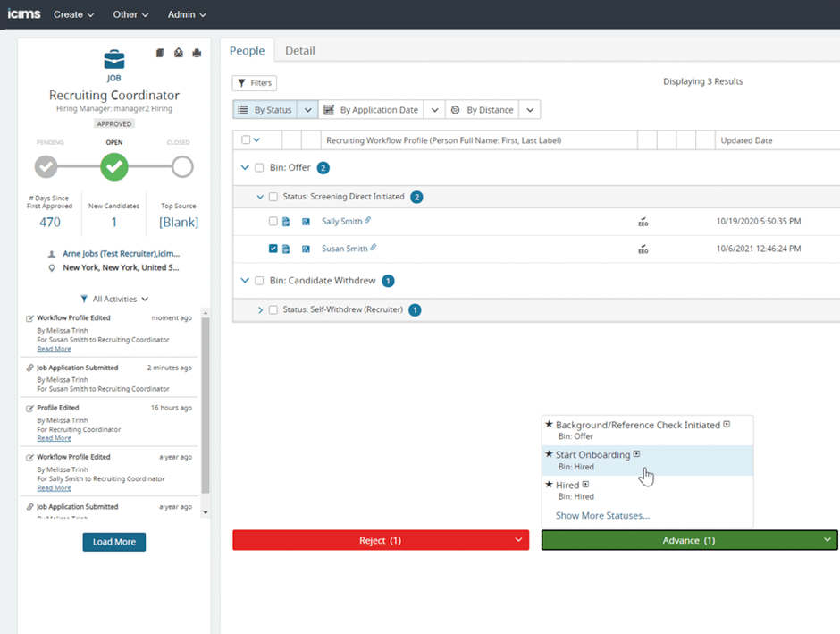The image size is (840, 634).
Task: Click the red Reject (1) button
Action: [x=381, y=540]
